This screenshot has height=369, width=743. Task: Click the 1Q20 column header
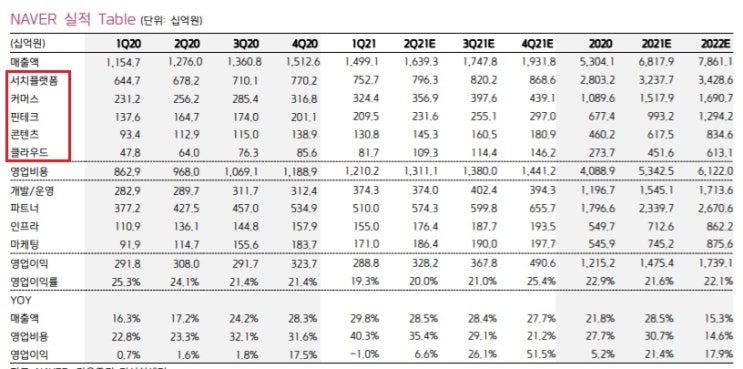129,44
